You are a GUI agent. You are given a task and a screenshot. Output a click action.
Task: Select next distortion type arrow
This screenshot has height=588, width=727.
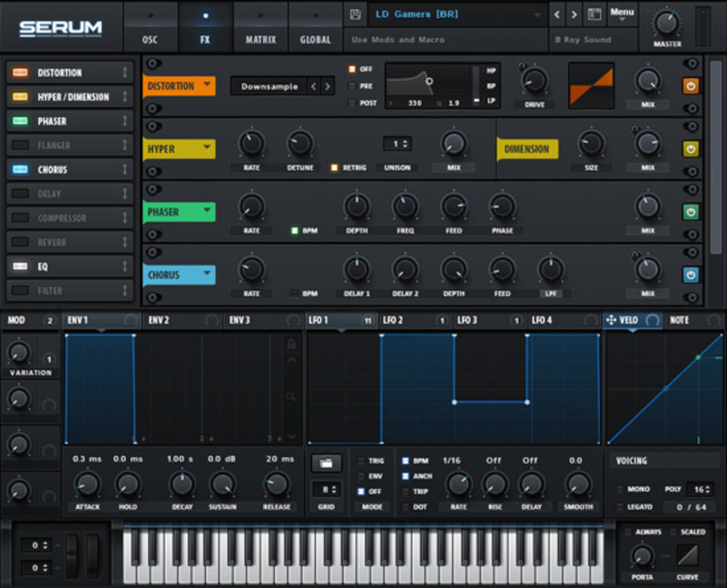click(327, 86)
